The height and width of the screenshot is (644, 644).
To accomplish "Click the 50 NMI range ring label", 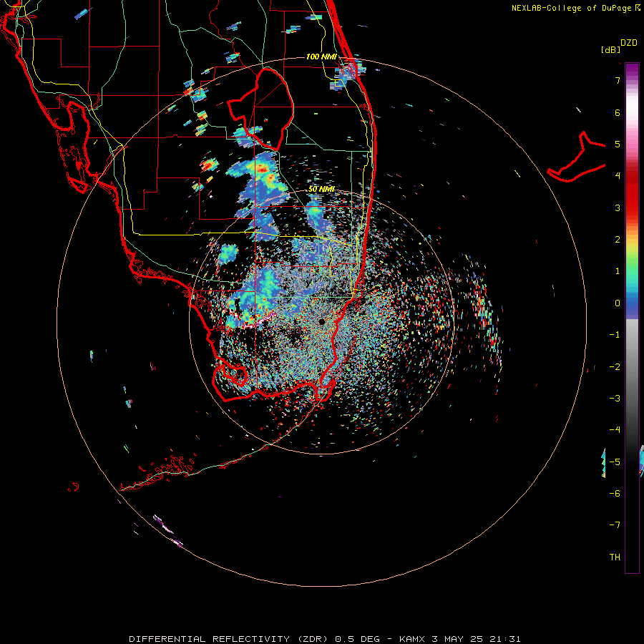I will pos(321,189).
